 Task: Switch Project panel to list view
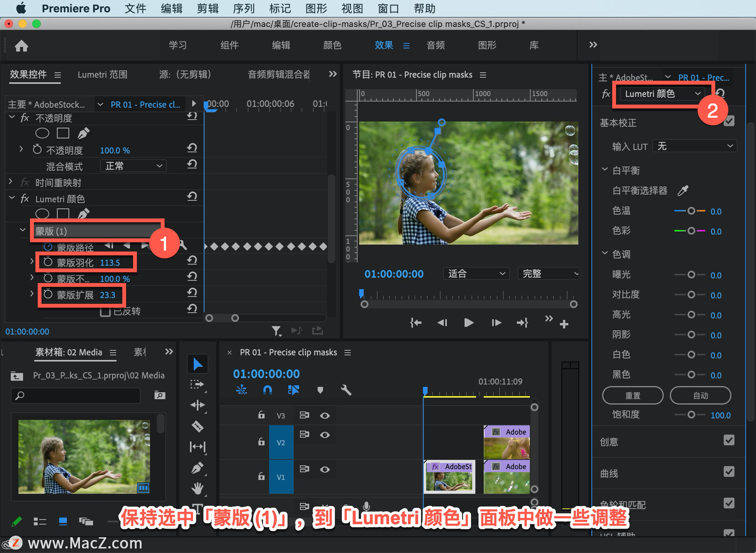pos(40,522)
